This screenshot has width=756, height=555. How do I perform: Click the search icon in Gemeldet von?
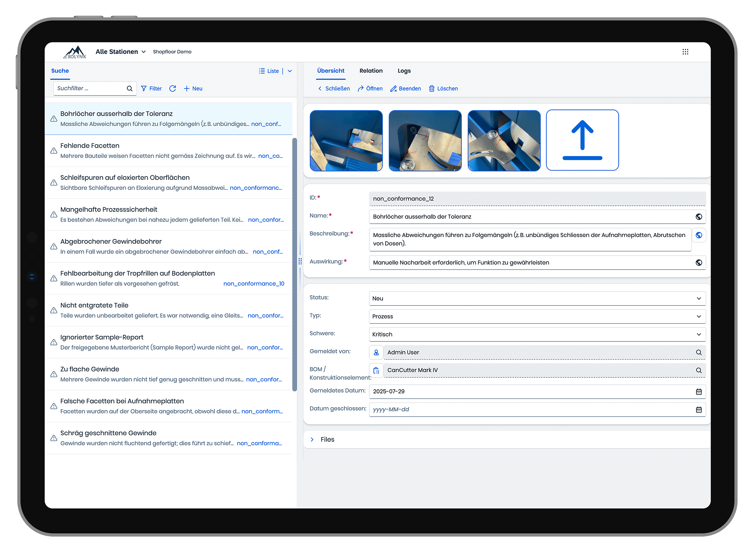(699, 353)
